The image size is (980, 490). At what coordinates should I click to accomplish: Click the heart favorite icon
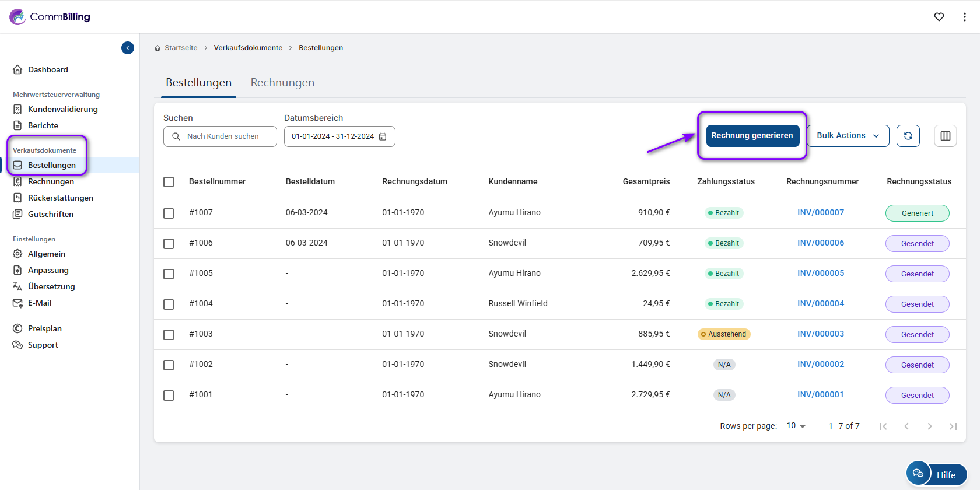[939, 17]
